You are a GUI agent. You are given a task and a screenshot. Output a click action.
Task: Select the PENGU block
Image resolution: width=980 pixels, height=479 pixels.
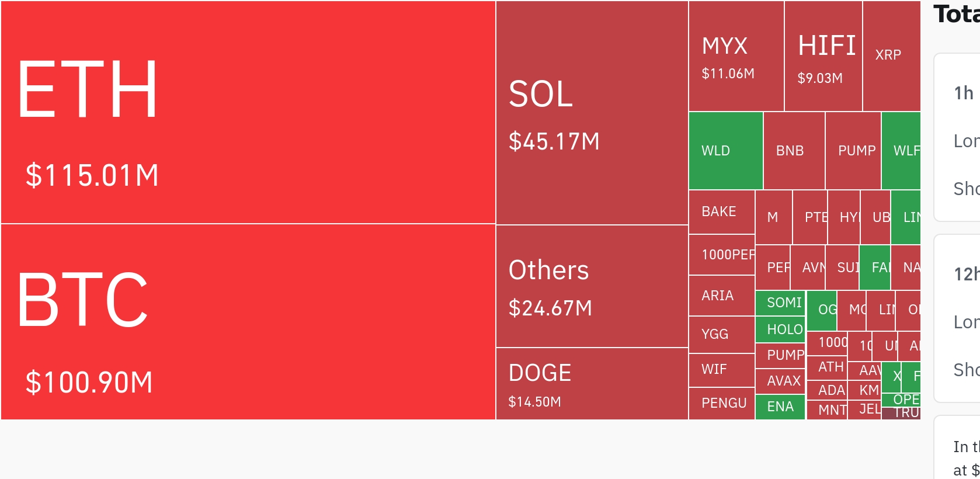(721, 403)
